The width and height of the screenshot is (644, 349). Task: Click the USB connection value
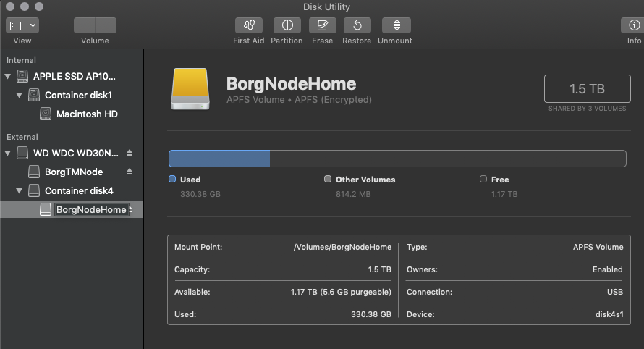pyautogui.click(x=615, y=292)
